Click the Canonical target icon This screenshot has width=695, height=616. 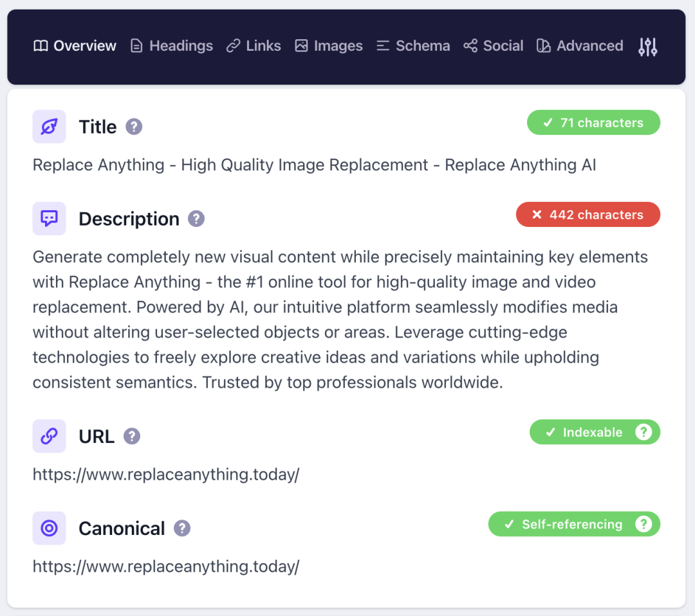point(49,529)
